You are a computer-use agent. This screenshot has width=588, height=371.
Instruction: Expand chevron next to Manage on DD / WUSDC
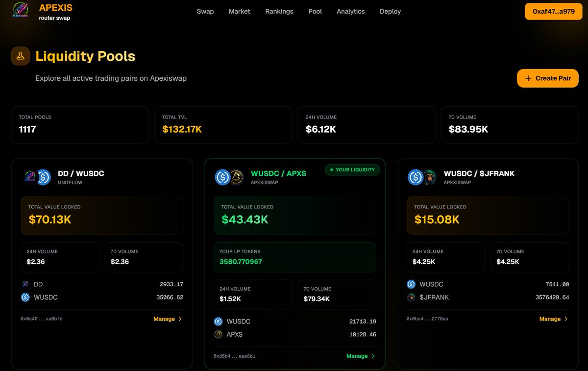(180, 319)
